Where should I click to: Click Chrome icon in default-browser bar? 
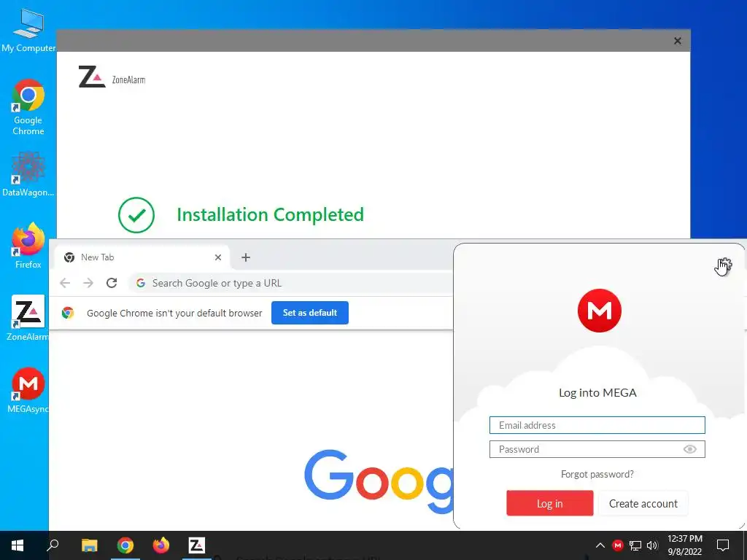[68, 313]
